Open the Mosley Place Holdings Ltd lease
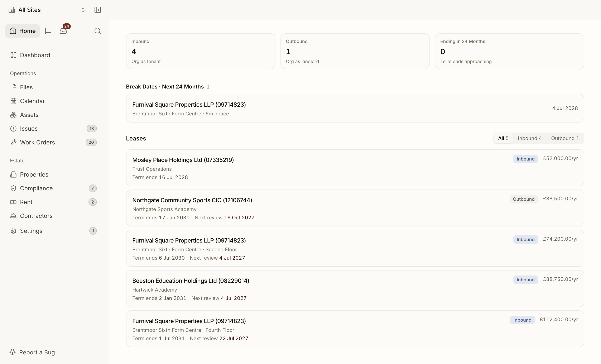Image resolution: width=601 pixels, height=364 pixels. point(355,168)
